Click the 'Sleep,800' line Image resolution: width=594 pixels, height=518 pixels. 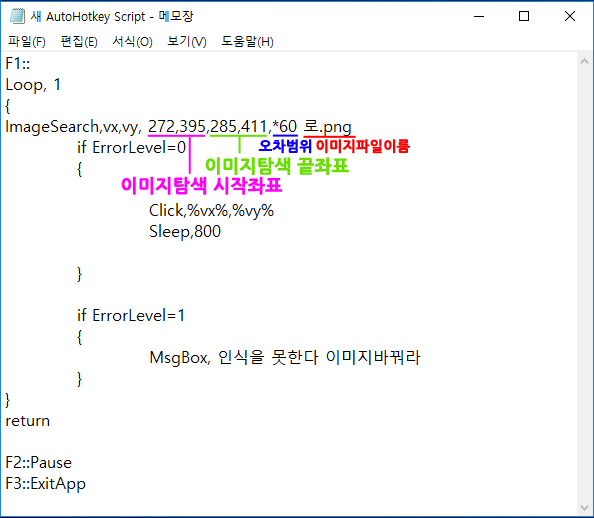click(185, 232)
